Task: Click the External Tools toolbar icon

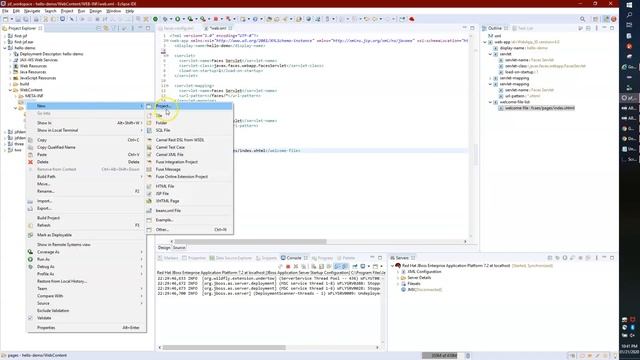Action: pos(203,19)
